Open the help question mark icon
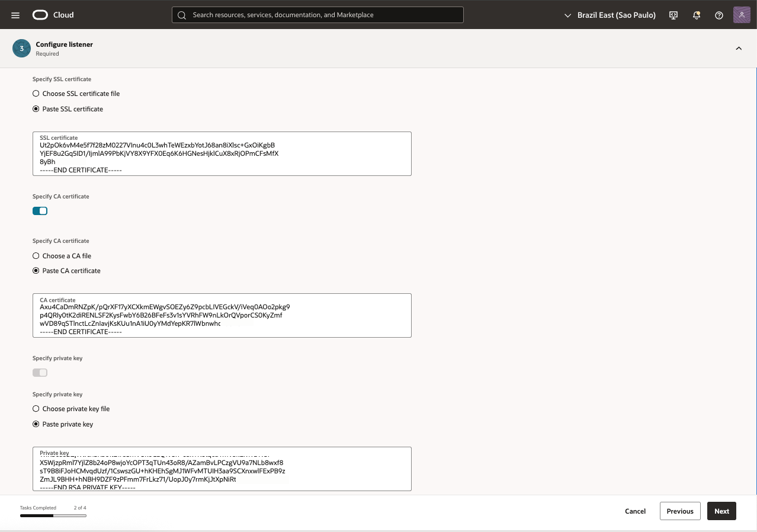The image size is (757, 532). point(719,15)
